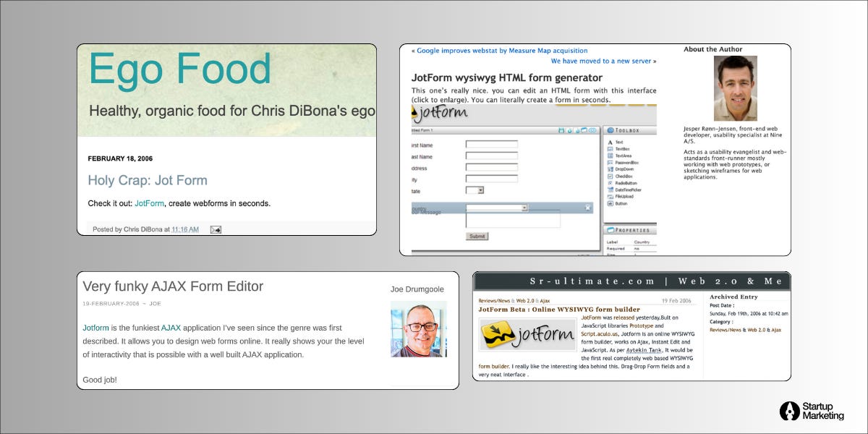Image resolution: width=868 pixels, height=434 pixels.
Task: Follow 'We have moved to a new server' link
Action: pyautogui.click(x=601, y=61)
